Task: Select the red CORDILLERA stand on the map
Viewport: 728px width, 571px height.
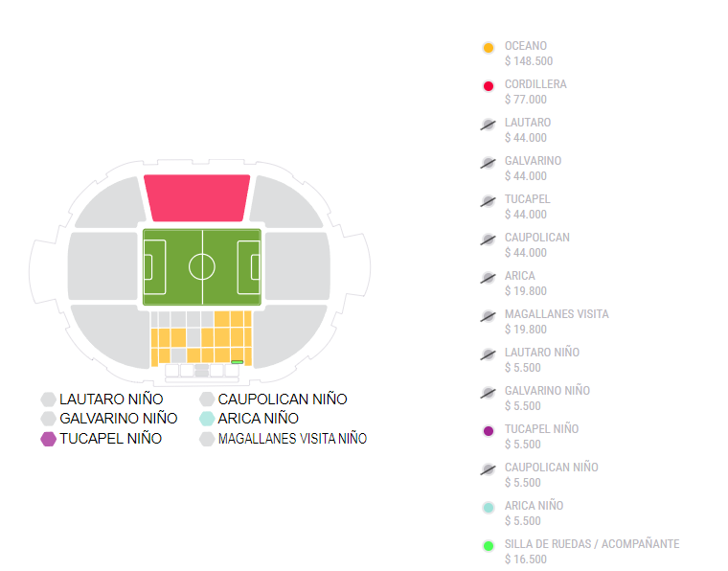Action: point(196,197)
